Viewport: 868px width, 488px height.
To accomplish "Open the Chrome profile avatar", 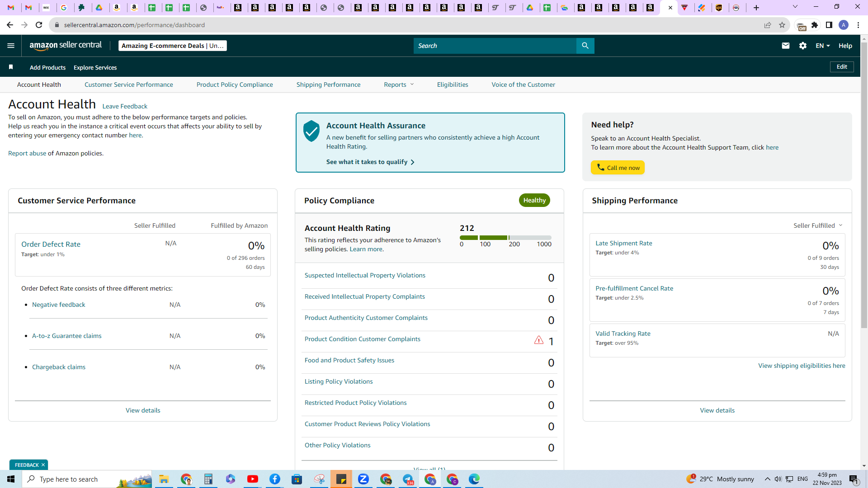I will tap(844, 25).
